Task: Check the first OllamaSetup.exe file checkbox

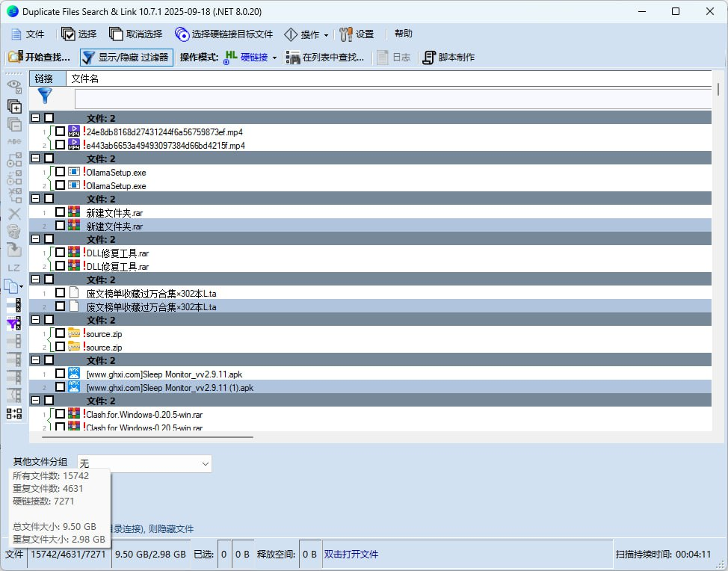Action: (x=60, y=172)
